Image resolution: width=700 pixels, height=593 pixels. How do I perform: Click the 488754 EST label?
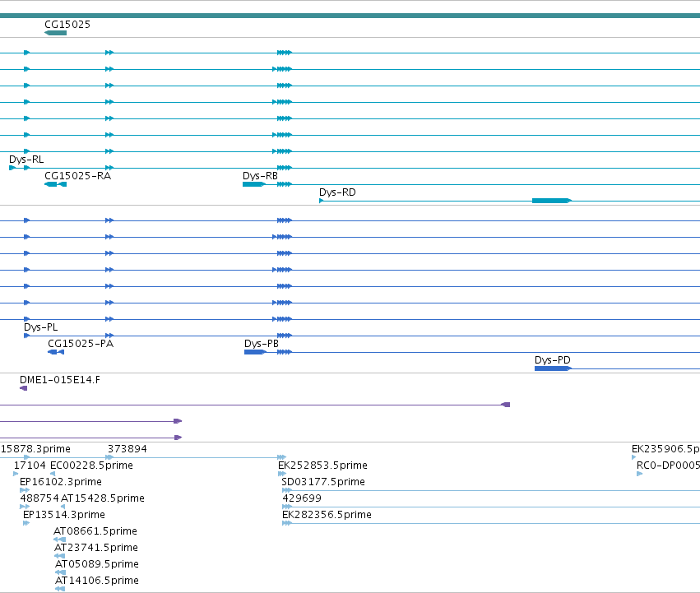[x=39, y=498]
